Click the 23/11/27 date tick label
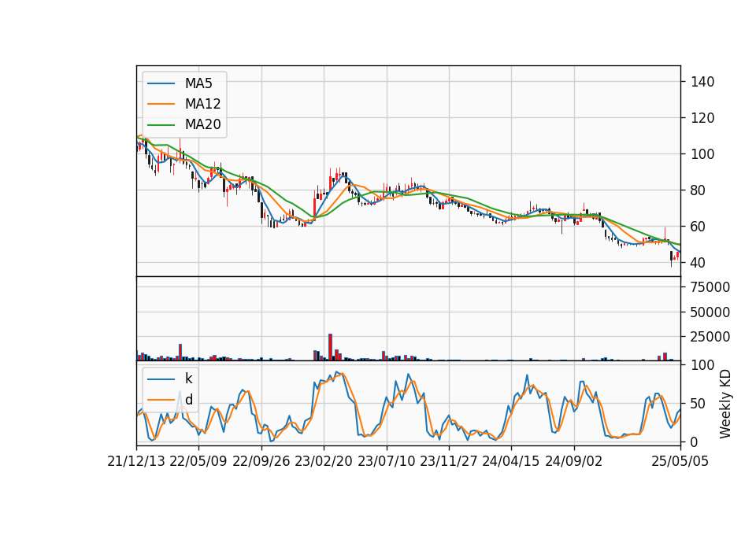Image resolution: width=756 pixels, height=543 pixels. point(448,461)
